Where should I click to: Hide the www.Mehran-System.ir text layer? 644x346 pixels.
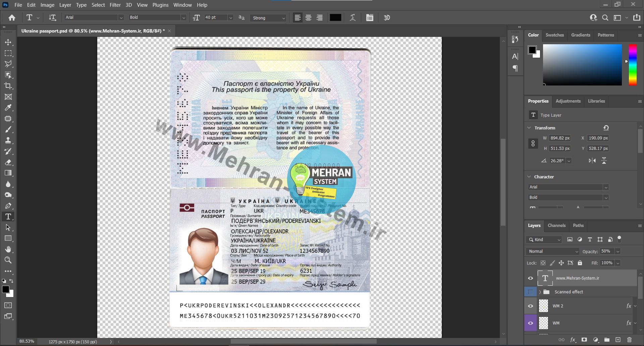[530, 278]
